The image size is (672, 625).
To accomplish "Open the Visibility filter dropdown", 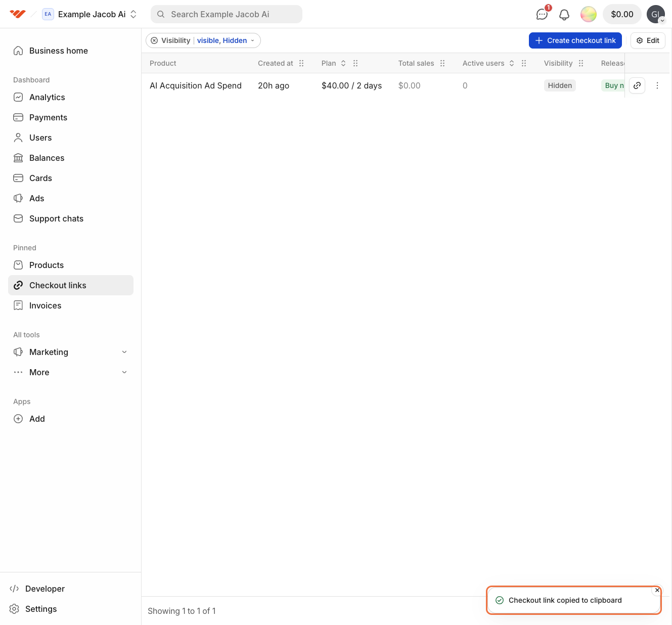I will point(226,40).
